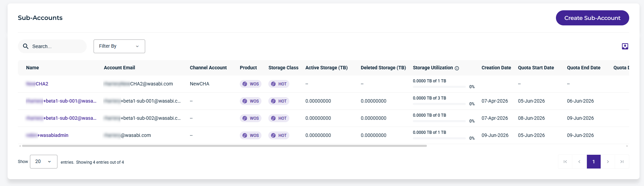Viewport: 644px width, 186px height.
Task: Click the HOT storage class badge for wasabiadmin
Action: pos(279,136)
